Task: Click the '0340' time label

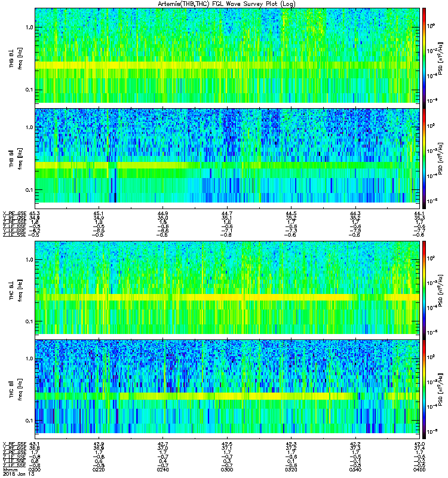Action: pos(355,470)
